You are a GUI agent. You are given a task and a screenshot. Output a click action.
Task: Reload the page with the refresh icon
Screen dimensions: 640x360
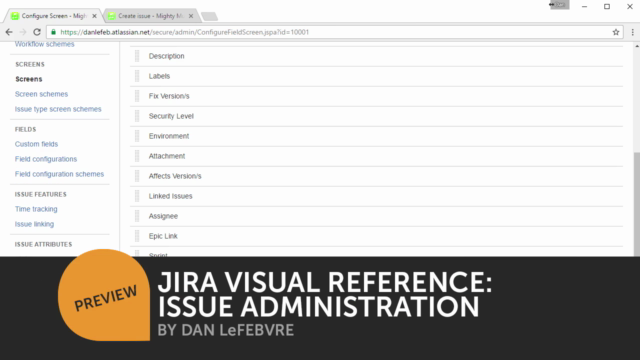point(37,32)
